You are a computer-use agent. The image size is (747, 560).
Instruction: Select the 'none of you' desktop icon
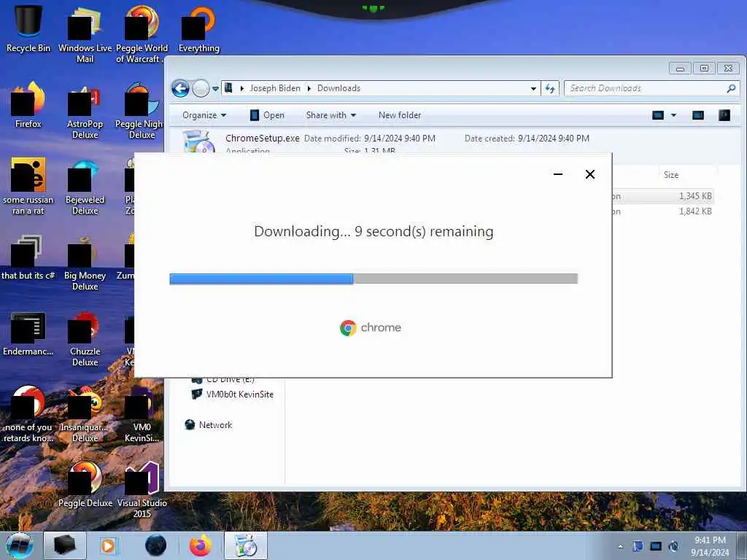(28, 414)
